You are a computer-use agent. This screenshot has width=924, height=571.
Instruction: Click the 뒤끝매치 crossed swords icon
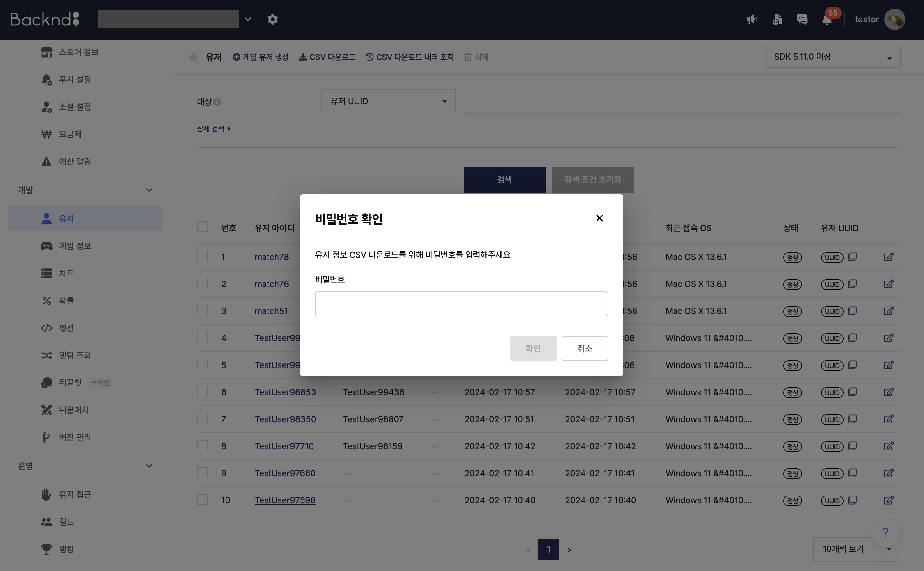tap(46, 410)
